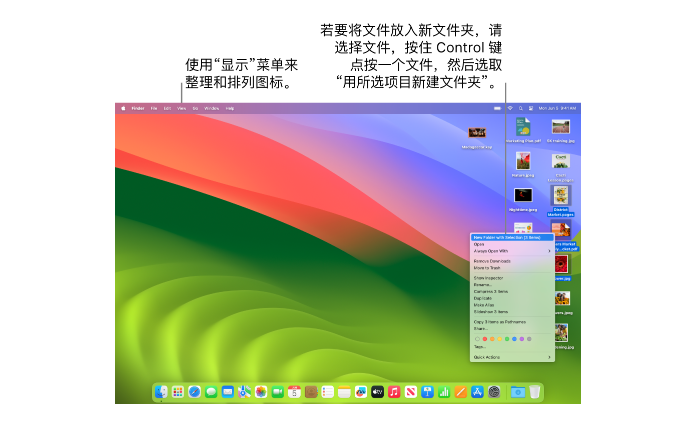Open Contacts app in Dock
Viewport: 690px width, 433px height.
coord(311,392)
